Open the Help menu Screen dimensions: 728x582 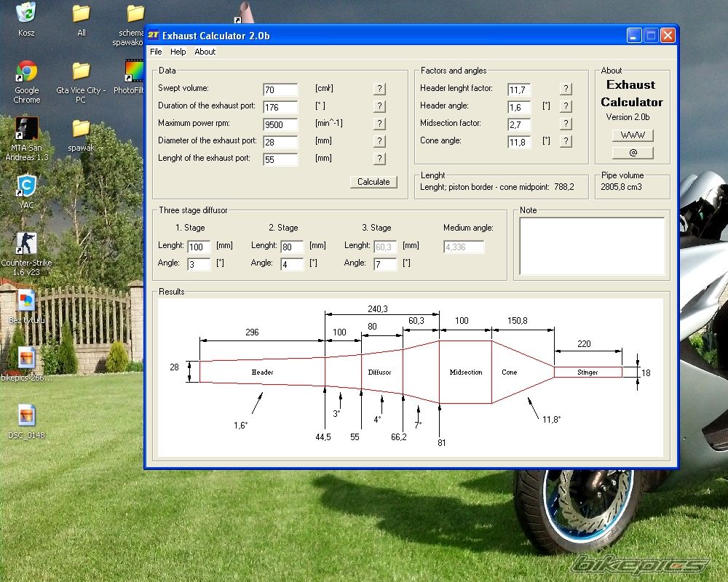click(x=178, y=52)
